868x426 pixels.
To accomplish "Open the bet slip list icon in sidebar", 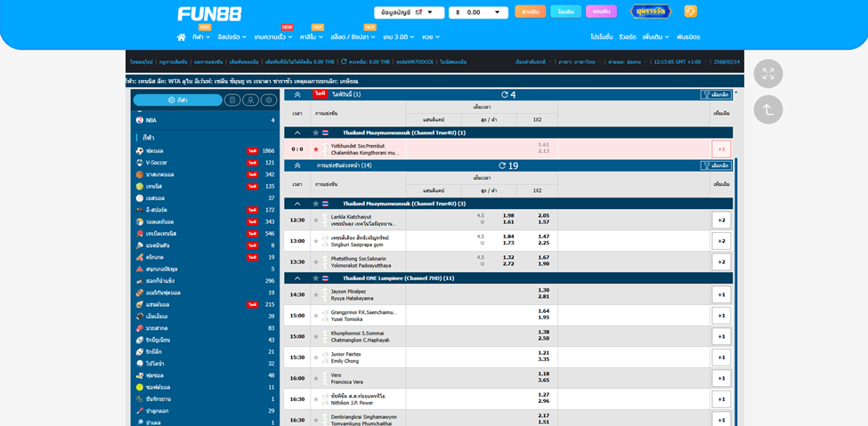I will click(232, 100).
